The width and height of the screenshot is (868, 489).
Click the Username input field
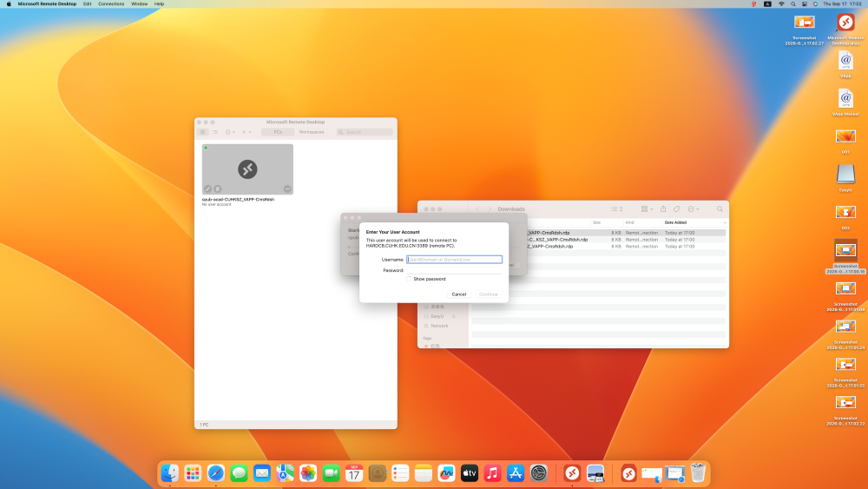(455, 259)
